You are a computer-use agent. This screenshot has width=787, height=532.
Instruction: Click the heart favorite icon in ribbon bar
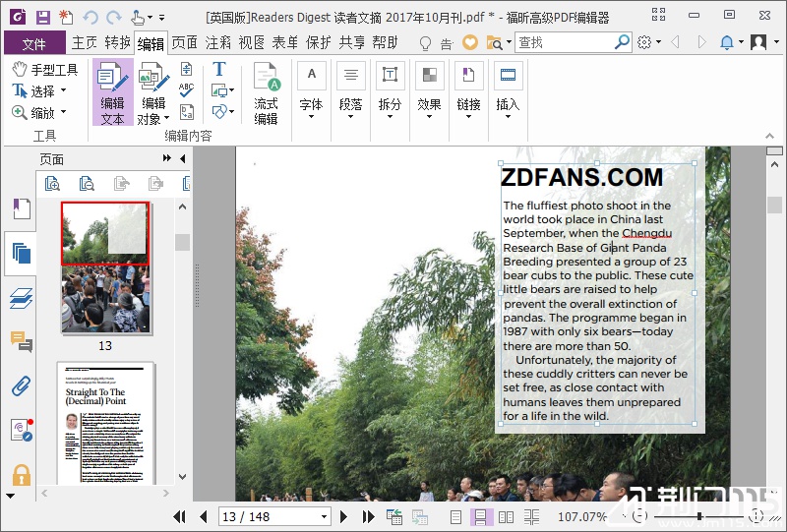[470, 42]
